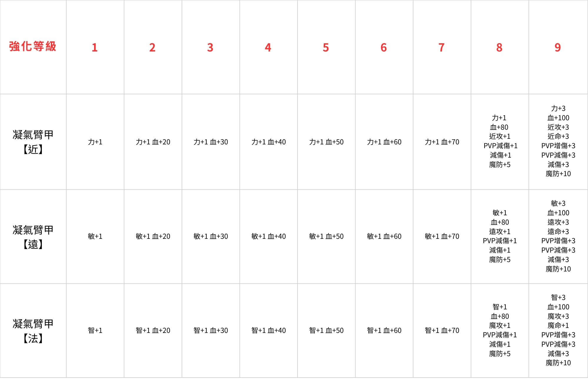The width and height of the screenshot is (588, 392).
Task: Select the 凝氣臂甲【近】 row label
Action: (33, 142)
